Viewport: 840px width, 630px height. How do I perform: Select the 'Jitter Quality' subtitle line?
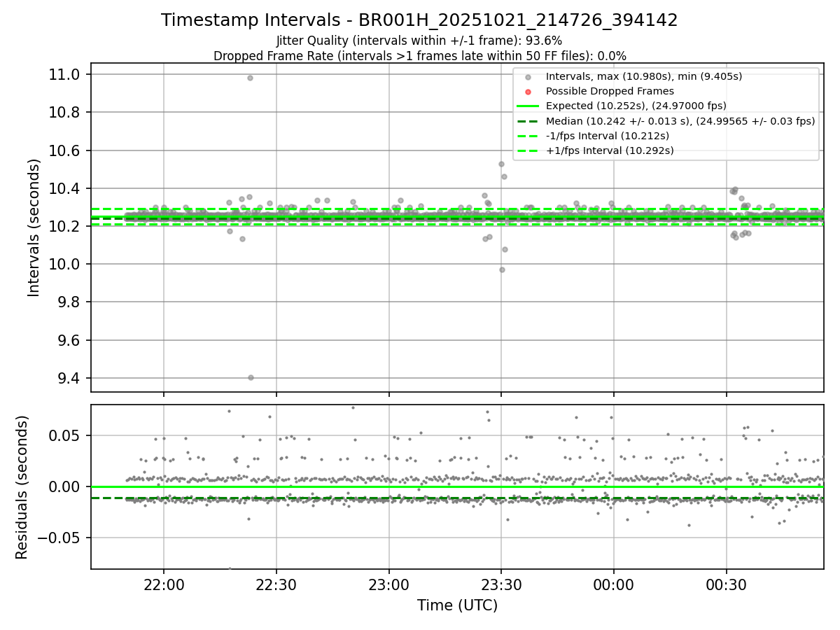(x=419, y=41)
